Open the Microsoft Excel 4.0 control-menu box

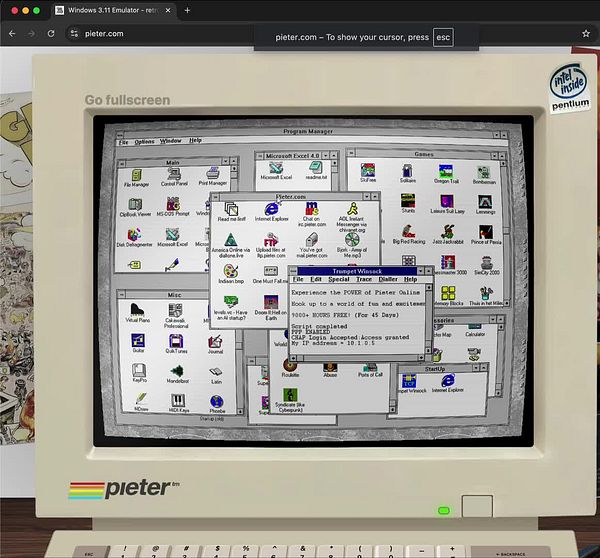pos(260,156)
